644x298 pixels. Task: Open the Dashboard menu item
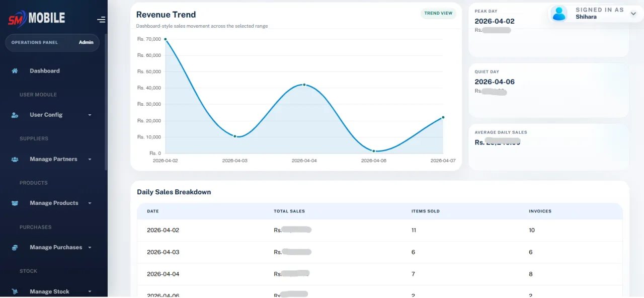[45, 71]
